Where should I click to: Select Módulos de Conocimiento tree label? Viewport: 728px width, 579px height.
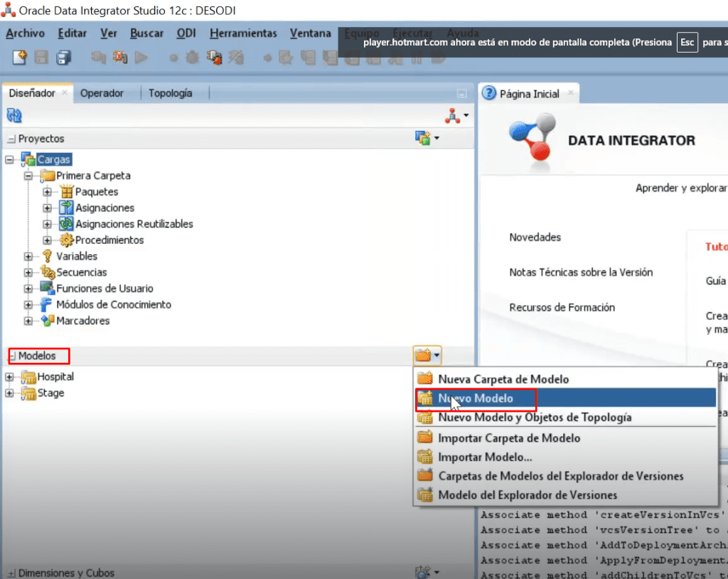tap(114, 305)
